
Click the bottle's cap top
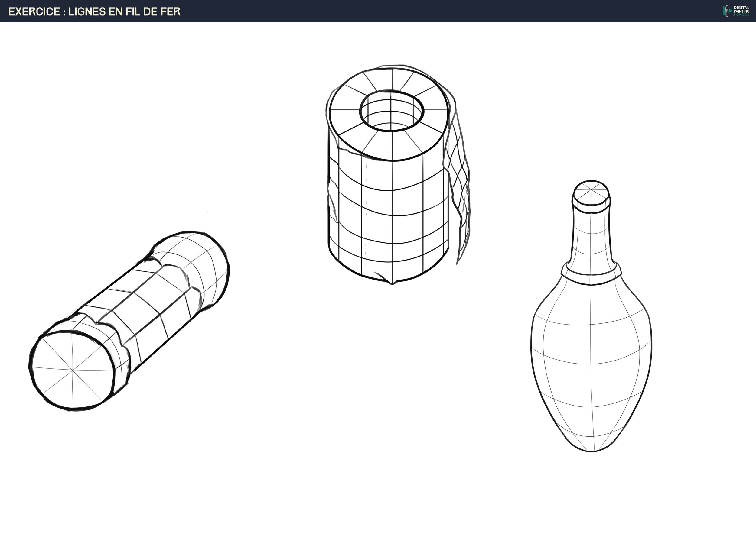click(591, 190)
